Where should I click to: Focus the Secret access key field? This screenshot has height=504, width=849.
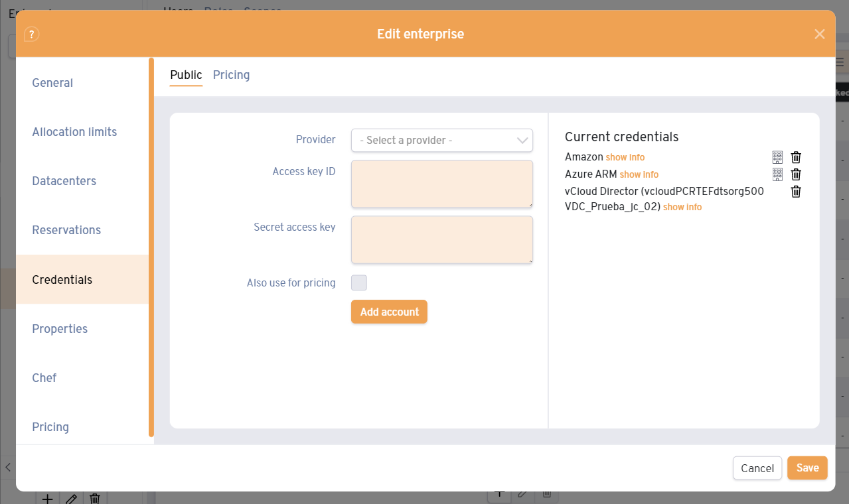click(x=442, y=239)
